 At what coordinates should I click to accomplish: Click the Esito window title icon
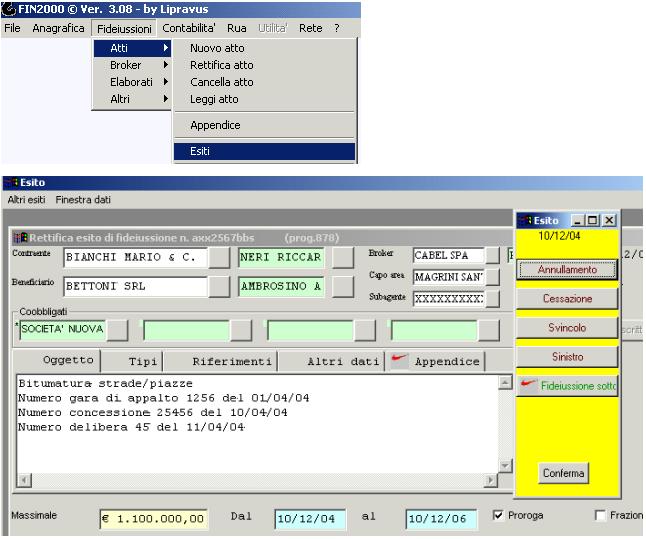12,182
